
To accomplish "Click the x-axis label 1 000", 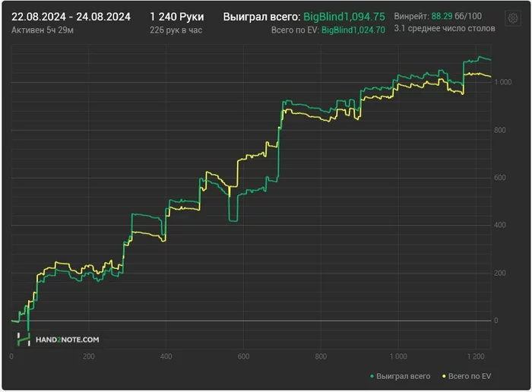I will [398, 356].
